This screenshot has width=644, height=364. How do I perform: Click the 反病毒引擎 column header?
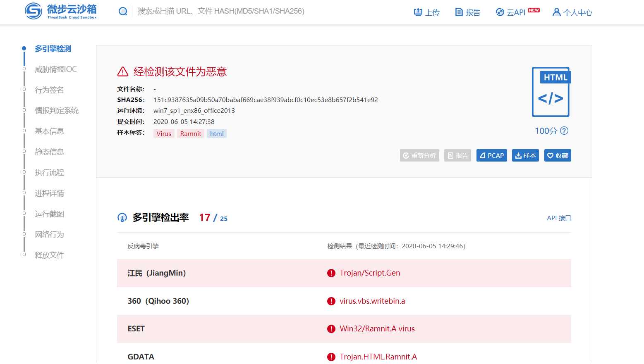(x=143, y=246)
